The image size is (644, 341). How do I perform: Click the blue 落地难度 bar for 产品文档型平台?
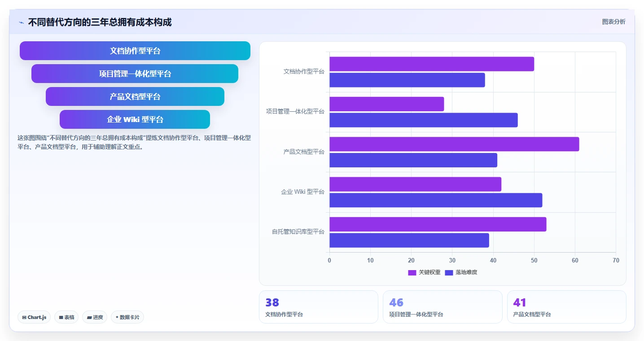[x=413, y=160]
